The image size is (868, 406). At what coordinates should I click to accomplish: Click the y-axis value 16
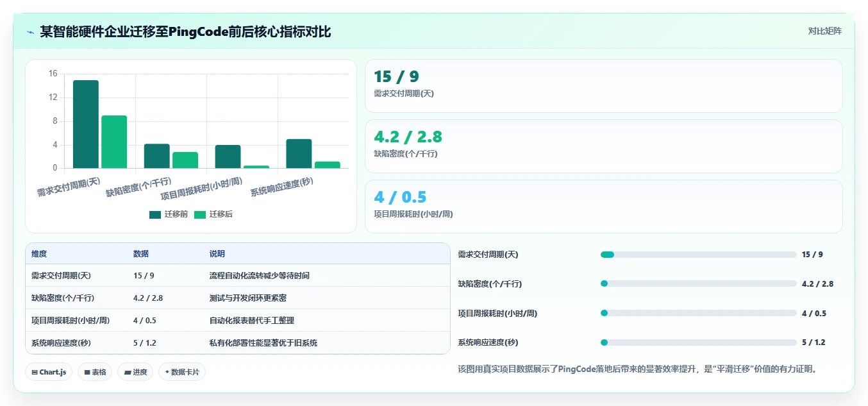click(53, 74)
